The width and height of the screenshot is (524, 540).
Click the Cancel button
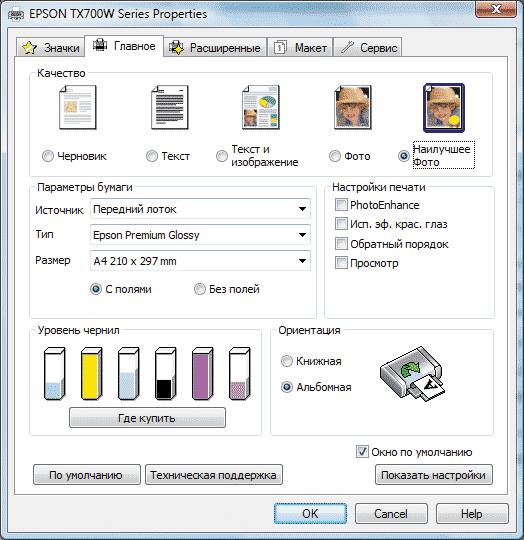391,513
